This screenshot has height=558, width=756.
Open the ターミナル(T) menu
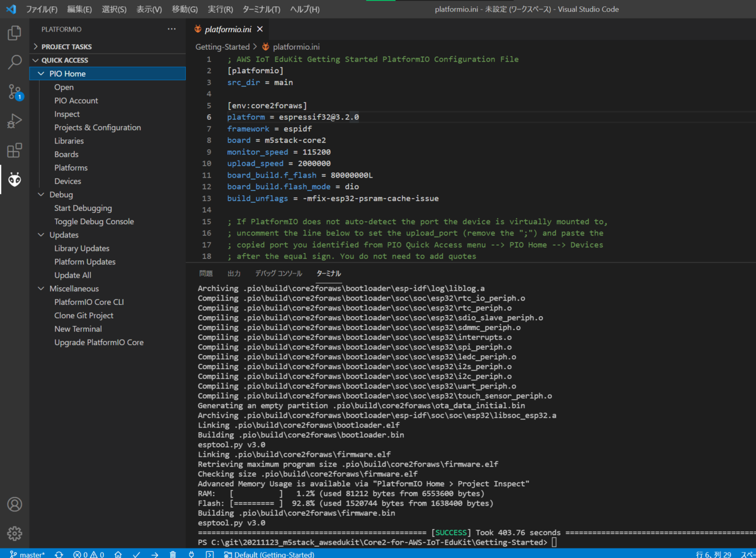pyautogui.click(x=261, y=9)
